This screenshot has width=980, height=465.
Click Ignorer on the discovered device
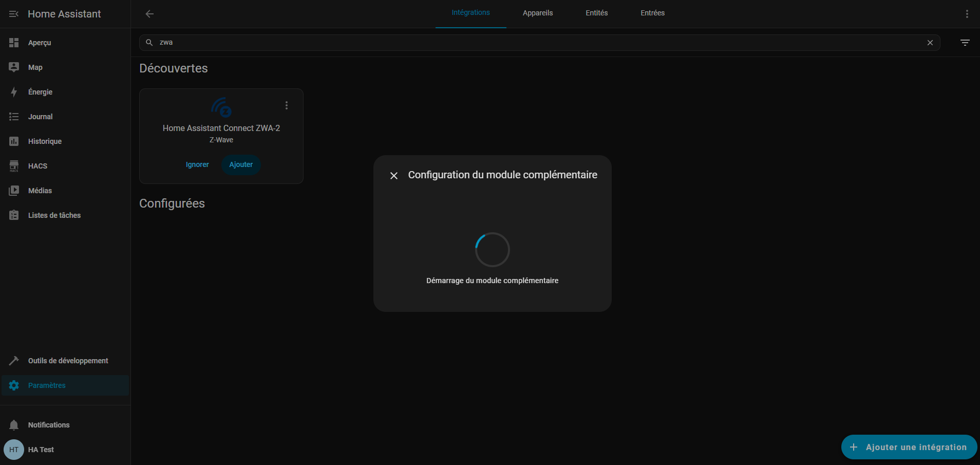pos(197,164)
